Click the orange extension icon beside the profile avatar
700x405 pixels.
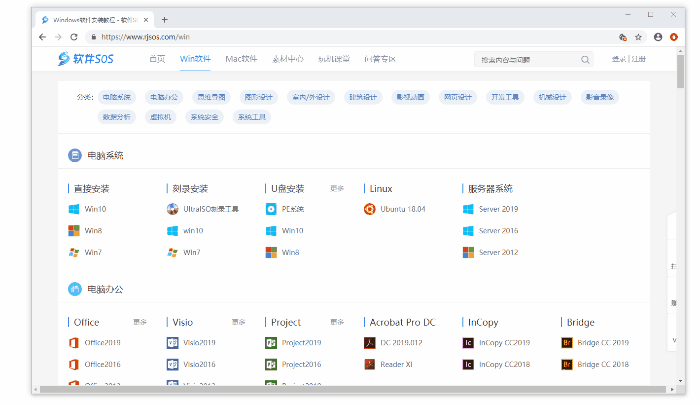point(674,37)
